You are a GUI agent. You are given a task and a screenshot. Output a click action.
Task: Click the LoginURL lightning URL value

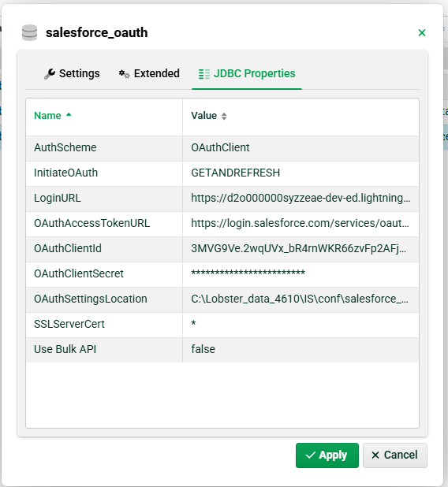(301, 198)
